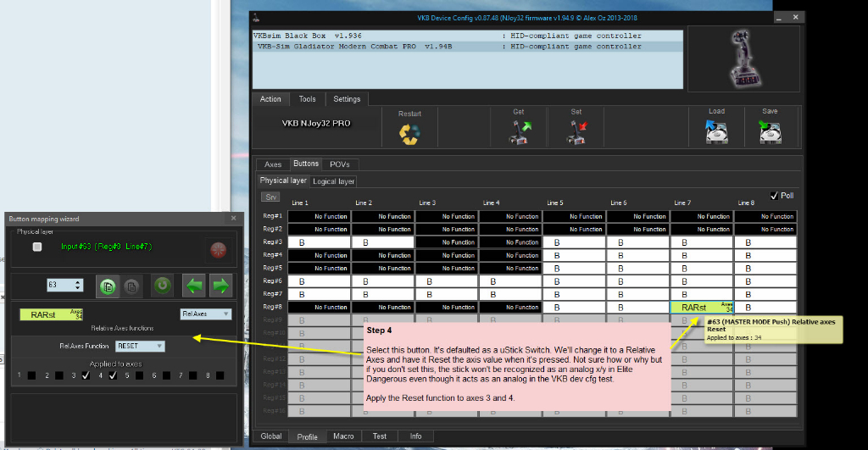The width and height of the screenshot is (868, 450).
Task: Toggle the Poll checkbox
Action: pyautogui.click(x=774, y=196)
